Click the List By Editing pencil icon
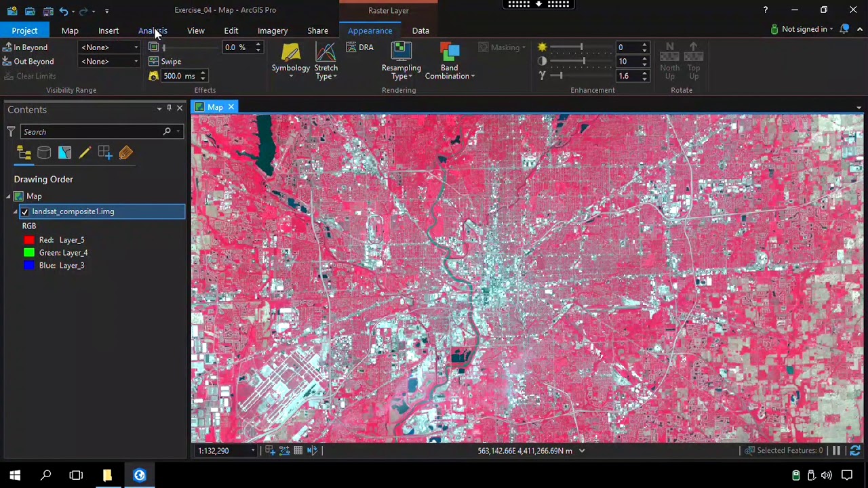 pos(85,153)
